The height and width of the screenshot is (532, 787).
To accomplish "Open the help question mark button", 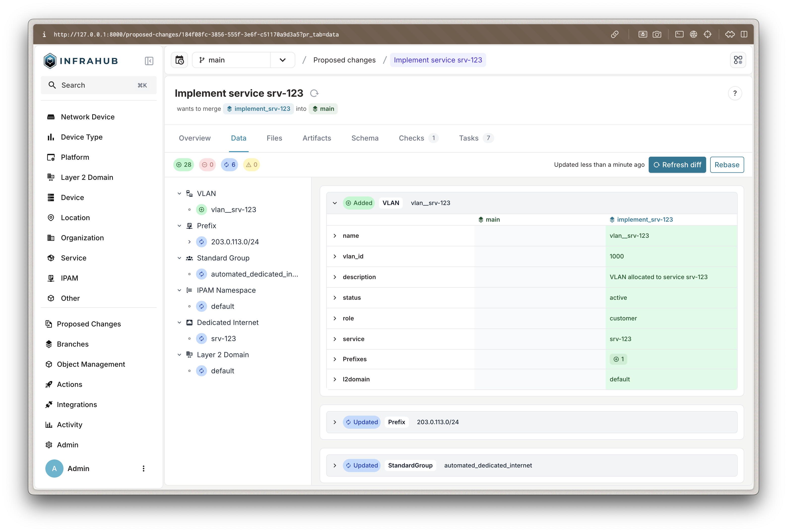I will click(x=735, y=93).
